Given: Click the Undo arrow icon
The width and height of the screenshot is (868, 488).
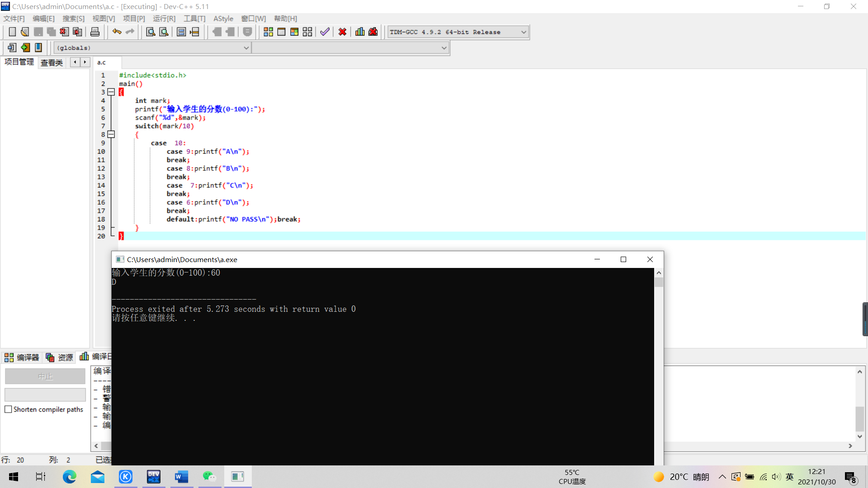Looking at the screenshot, I should (117, 32).
